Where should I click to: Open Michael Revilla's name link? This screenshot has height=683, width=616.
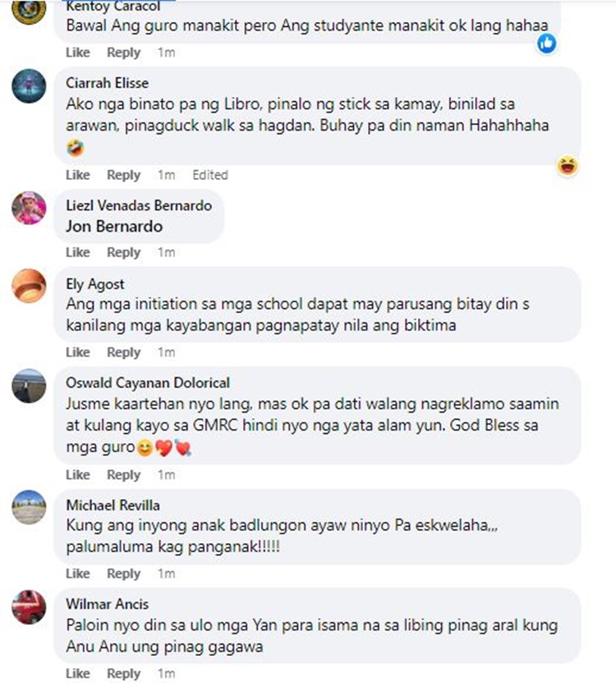[113, 505]
